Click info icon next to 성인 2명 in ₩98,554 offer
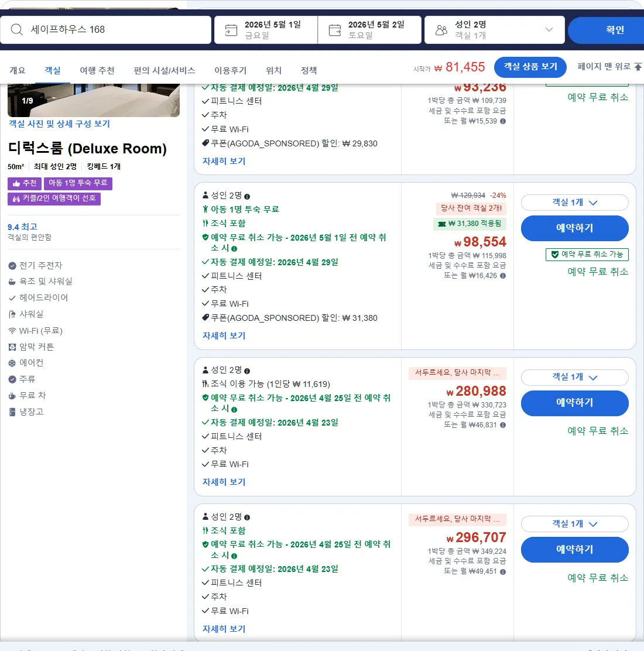This screenshot has width=644, height=651. (x=247, y=196)
